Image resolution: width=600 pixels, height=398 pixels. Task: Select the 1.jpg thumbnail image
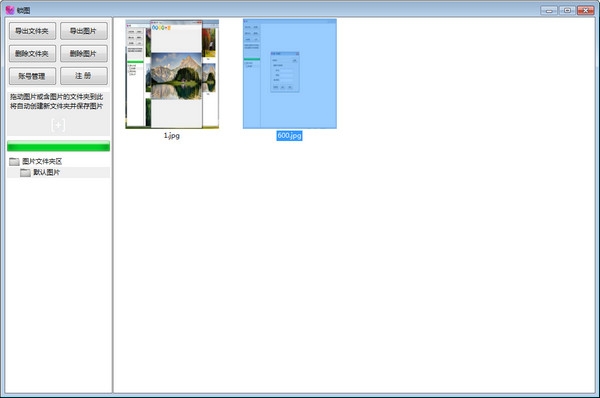click(x=172, y=74)
